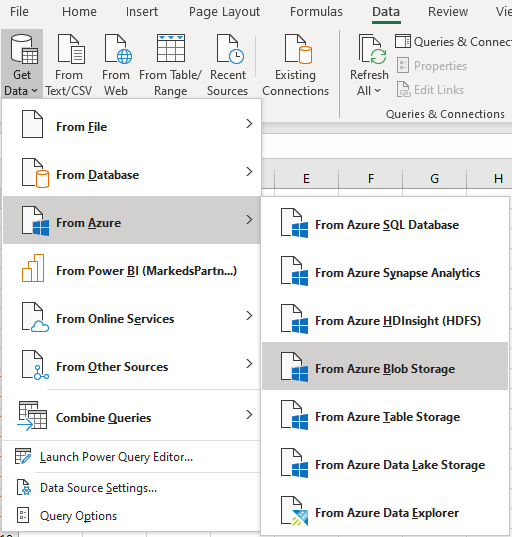Click the From Database menu icon

click(35, 173)
